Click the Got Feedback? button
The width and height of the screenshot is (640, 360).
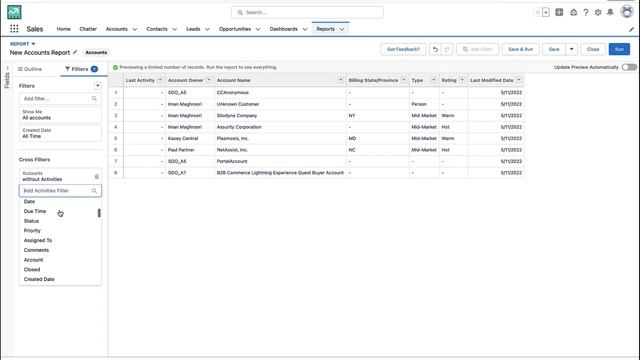pyautogui.click(x=403, y=49)
